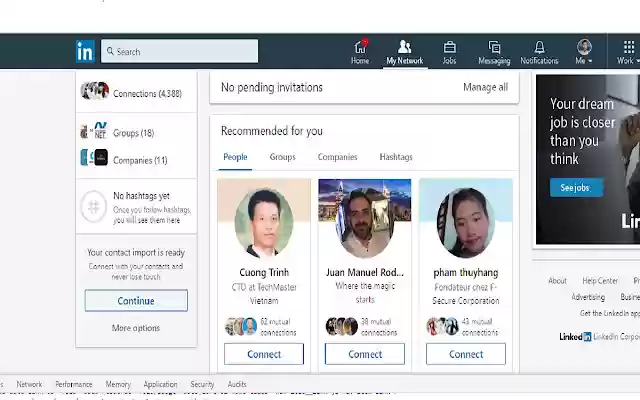Open DevTools Application tab
The height and width of the screenshot is (400, 640).
pos(160,384)
